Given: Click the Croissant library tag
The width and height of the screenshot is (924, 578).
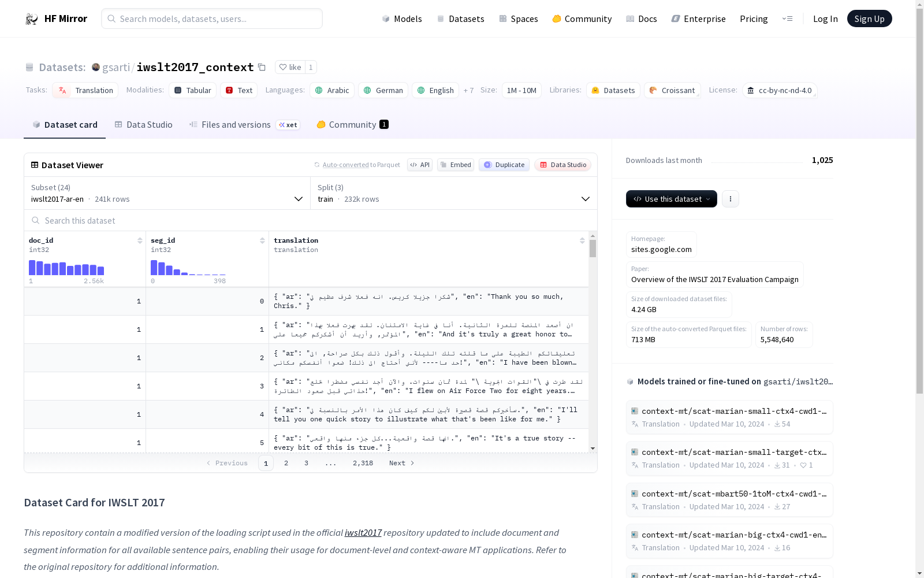Looking at the screenshot, I should (672, 90).
